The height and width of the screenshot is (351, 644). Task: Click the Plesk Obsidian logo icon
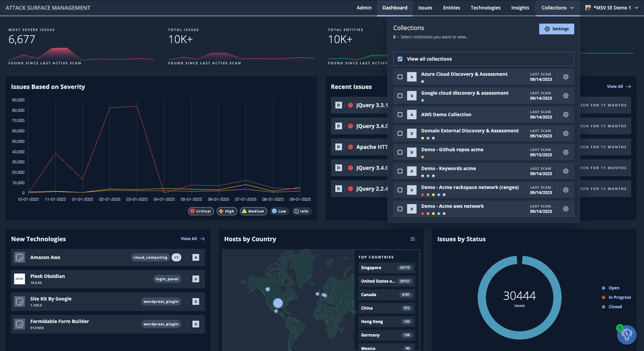coord(20,279)
